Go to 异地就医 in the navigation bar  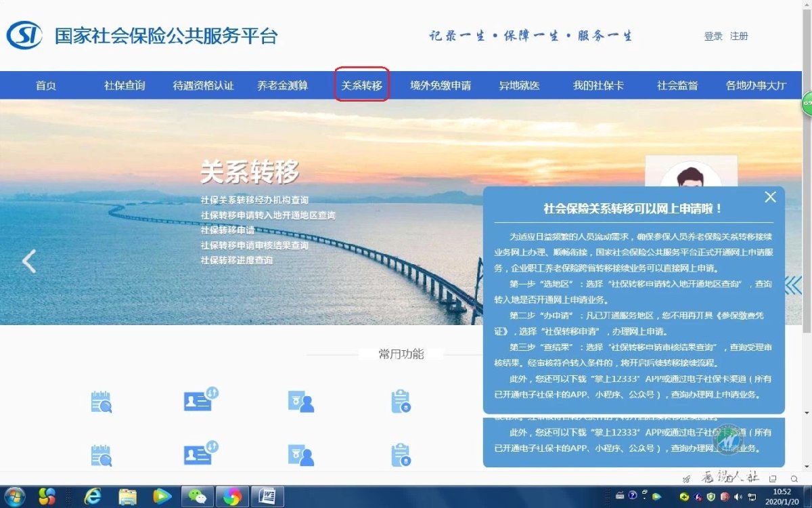(519, 85)
